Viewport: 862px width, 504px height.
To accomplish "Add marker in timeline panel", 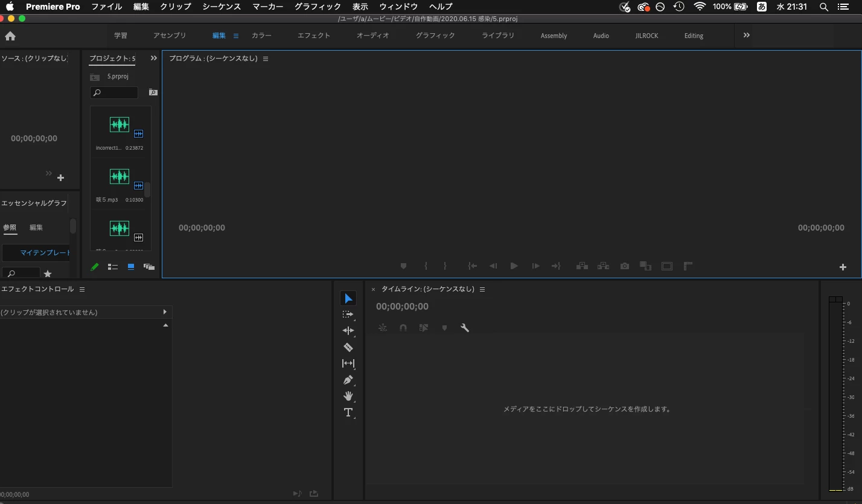I will 445,328.
